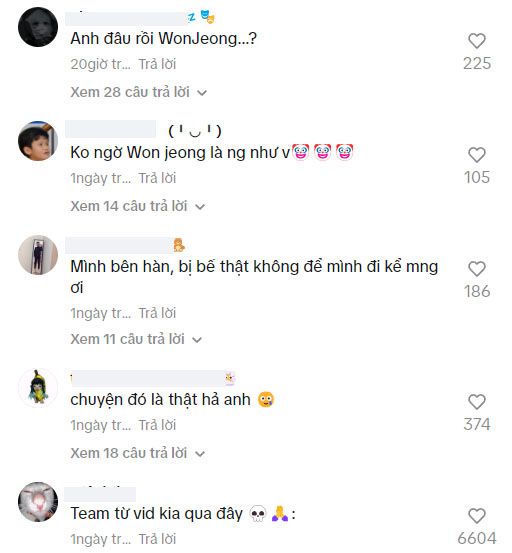The height and width of the screenshot is (553, 512).
Task: Open the dark masked avatar profile
Action: (38, 27)
